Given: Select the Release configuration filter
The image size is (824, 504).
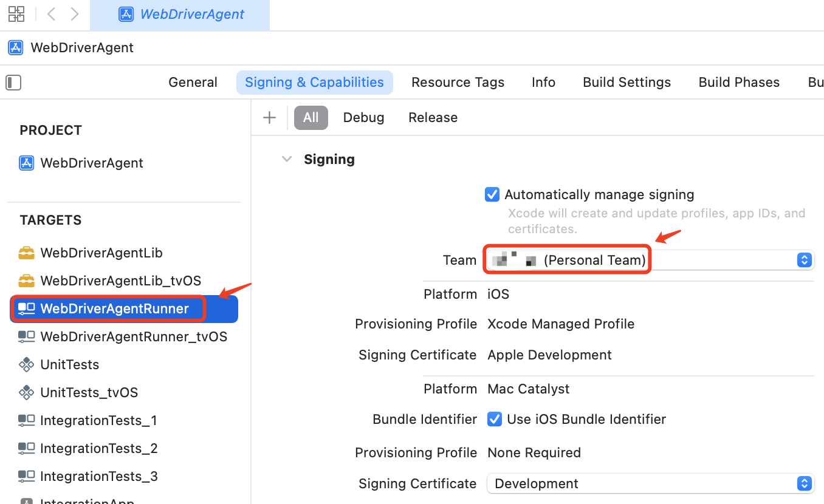Looking at the screenshot, I should pyautogui.click(x=433, y=117).
